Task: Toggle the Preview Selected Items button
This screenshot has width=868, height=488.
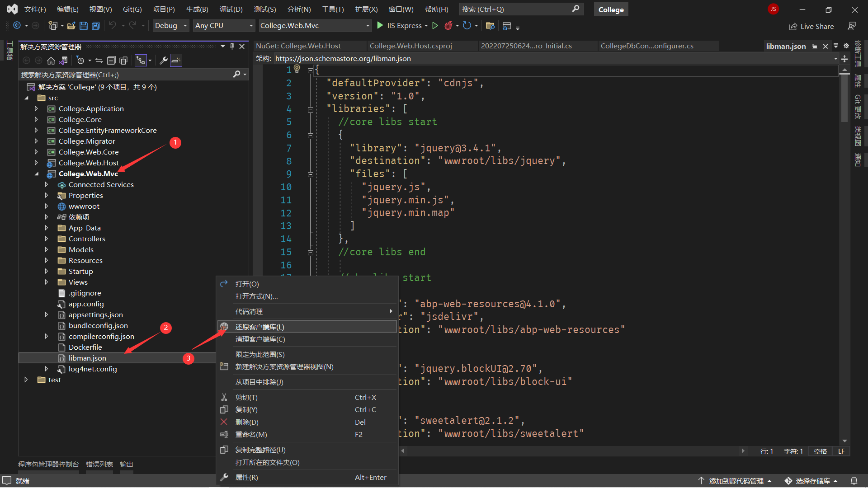Action: [176, 61]
